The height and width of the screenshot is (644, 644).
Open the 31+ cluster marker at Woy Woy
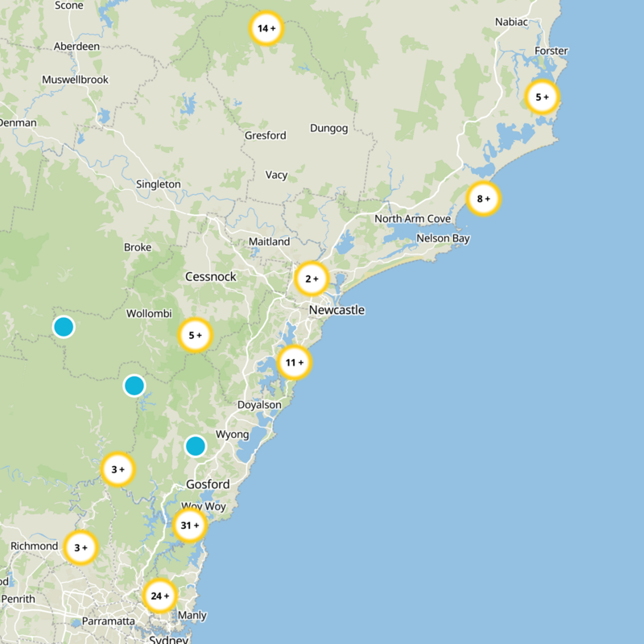coord(189,526)
